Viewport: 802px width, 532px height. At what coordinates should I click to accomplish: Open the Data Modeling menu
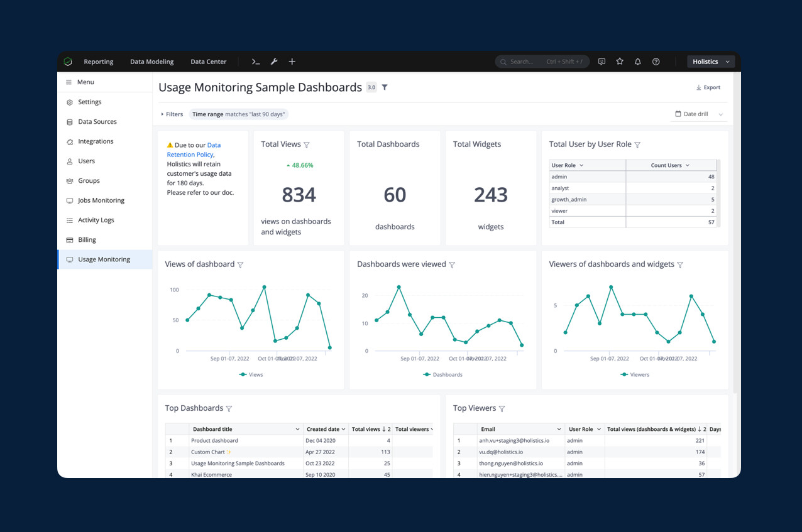[x=151, y=62]
